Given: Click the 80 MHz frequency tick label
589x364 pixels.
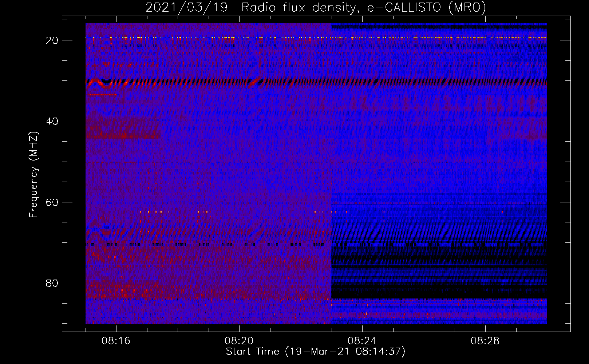Looking at the screenshot, I should point(52,283).
